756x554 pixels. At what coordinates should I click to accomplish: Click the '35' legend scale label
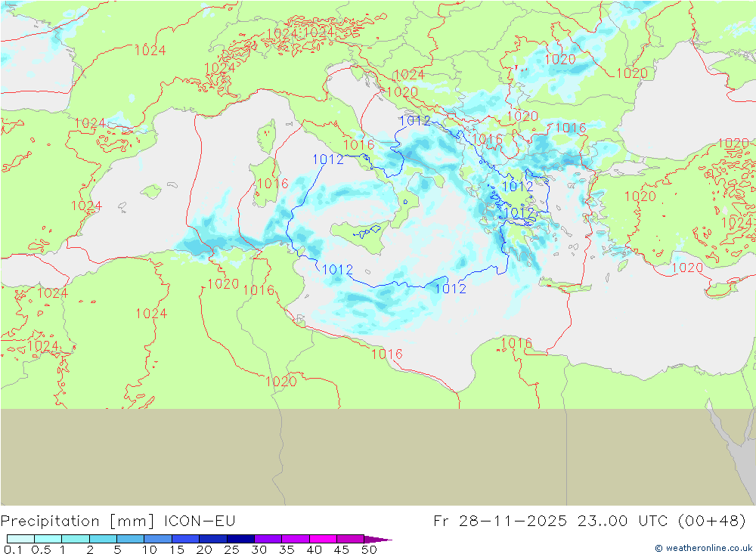[287, 549]
